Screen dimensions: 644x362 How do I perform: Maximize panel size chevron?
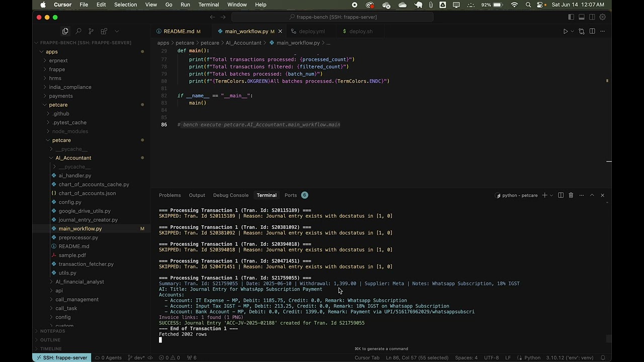592,195
